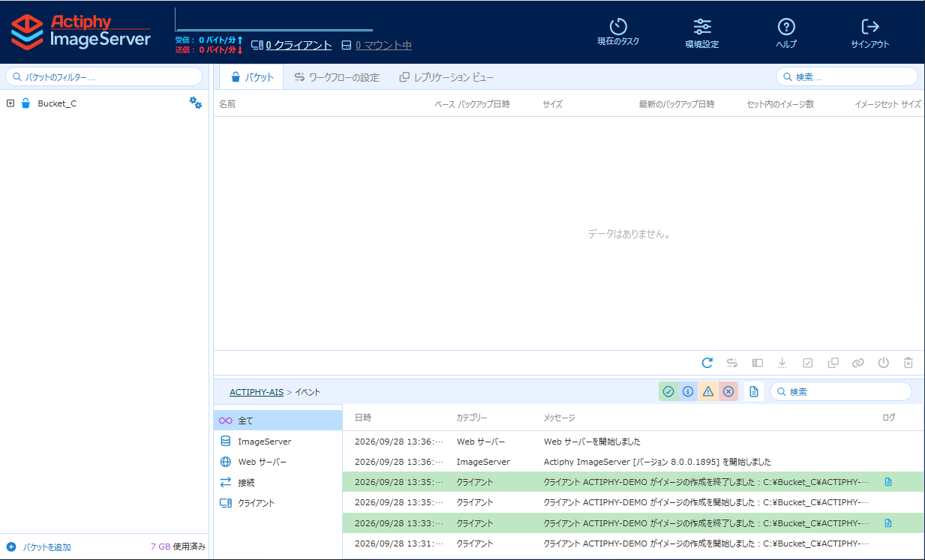The image size is (925, 560).
Task: Toggle yellow warning event filter
Action: pyautogui.click(x=708, y=391)
